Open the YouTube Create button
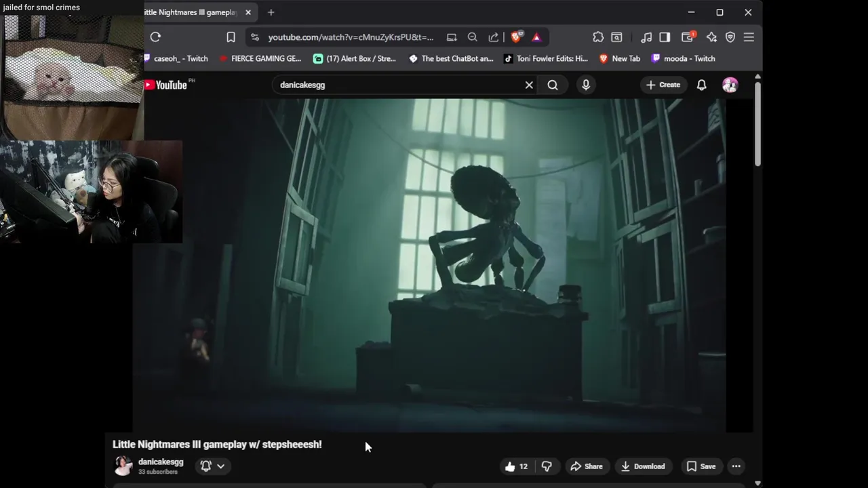The image size is (868, 488). click(x=663, y=85)
